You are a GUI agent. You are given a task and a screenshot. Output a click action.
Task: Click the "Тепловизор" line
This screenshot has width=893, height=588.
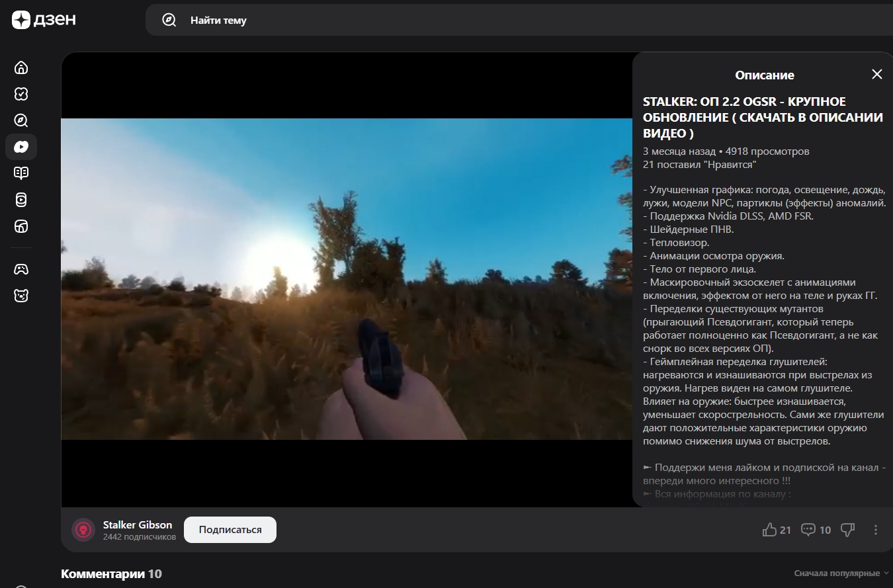tap(676, 243)
